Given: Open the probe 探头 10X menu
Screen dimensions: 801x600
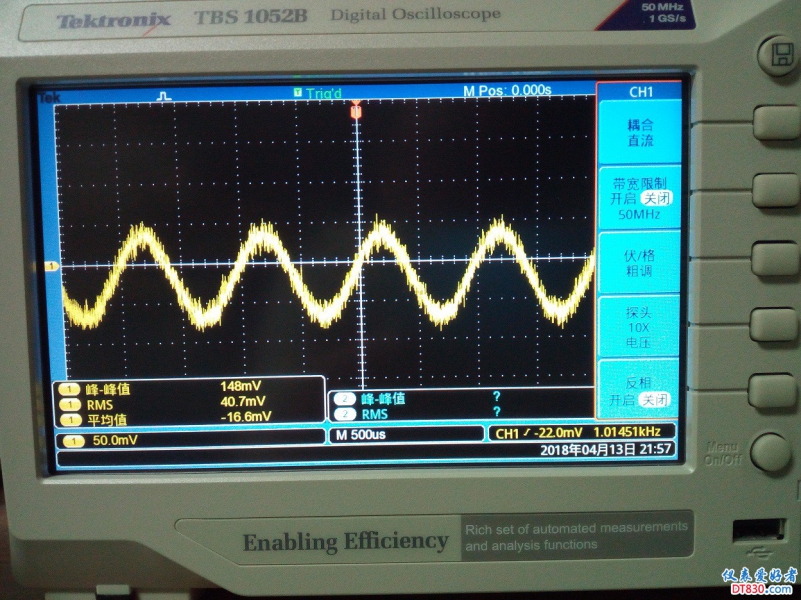Looking at the screenshot, I should (639, 327).
